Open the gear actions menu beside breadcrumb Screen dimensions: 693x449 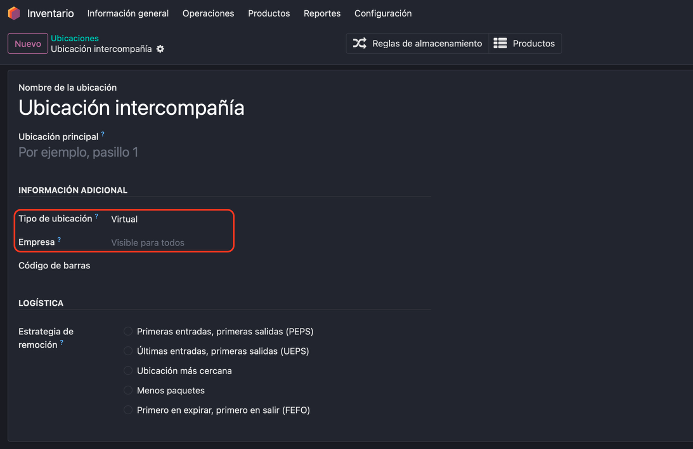[x=160, y=49]
